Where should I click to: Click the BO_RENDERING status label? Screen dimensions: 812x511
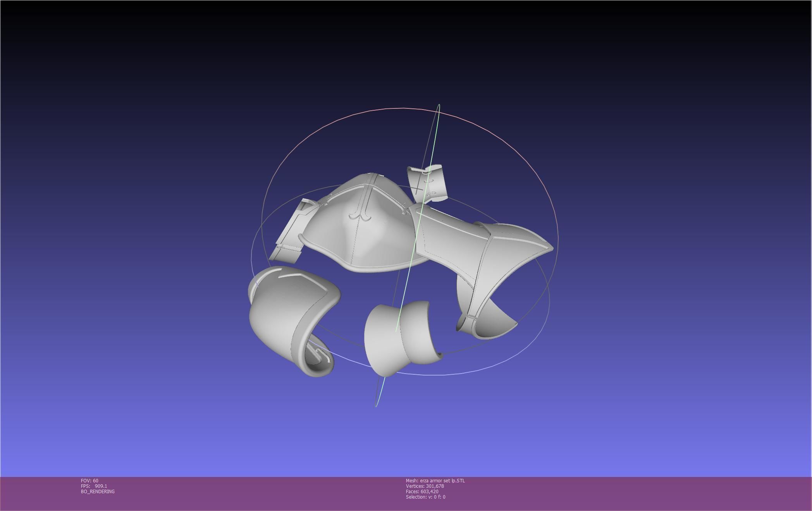(x=98, y=492)
